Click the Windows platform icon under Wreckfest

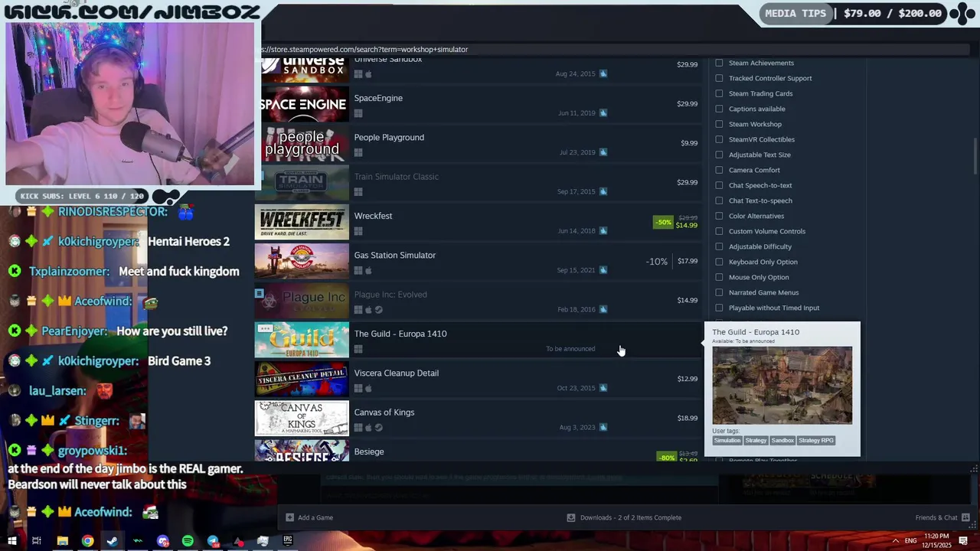pos(358,231)
